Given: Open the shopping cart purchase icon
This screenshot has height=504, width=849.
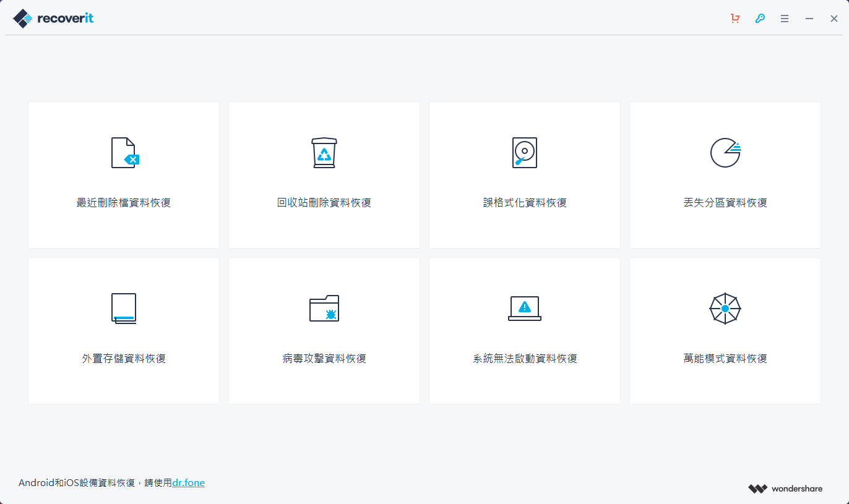Looking at the screenshot, I should point(735,18).
